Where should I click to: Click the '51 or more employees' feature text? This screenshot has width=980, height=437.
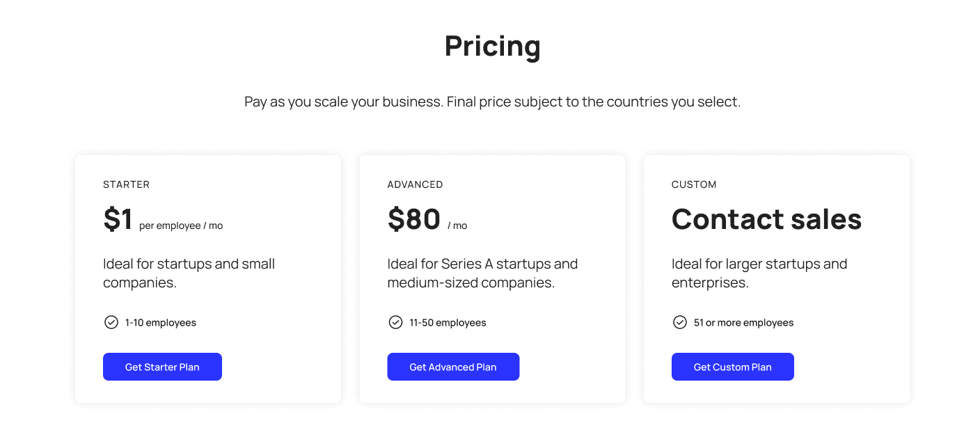(x=743, y=323)
